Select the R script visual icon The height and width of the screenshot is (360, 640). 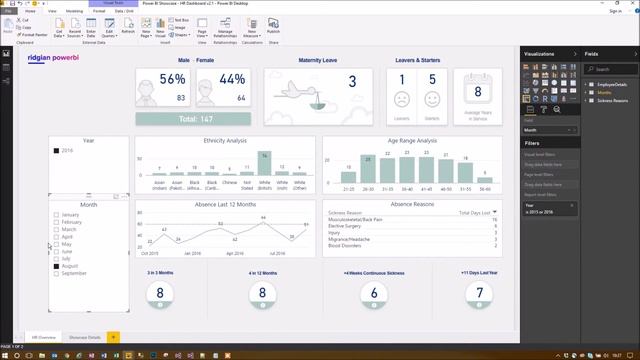click(x=545, y=99)
